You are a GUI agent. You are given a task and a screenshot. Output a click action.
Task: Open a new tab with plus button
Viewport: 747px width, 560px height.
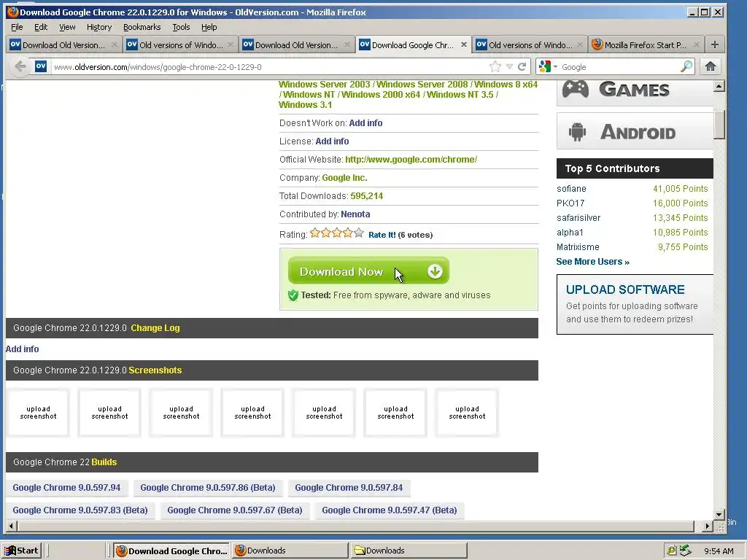pos(715,44)
